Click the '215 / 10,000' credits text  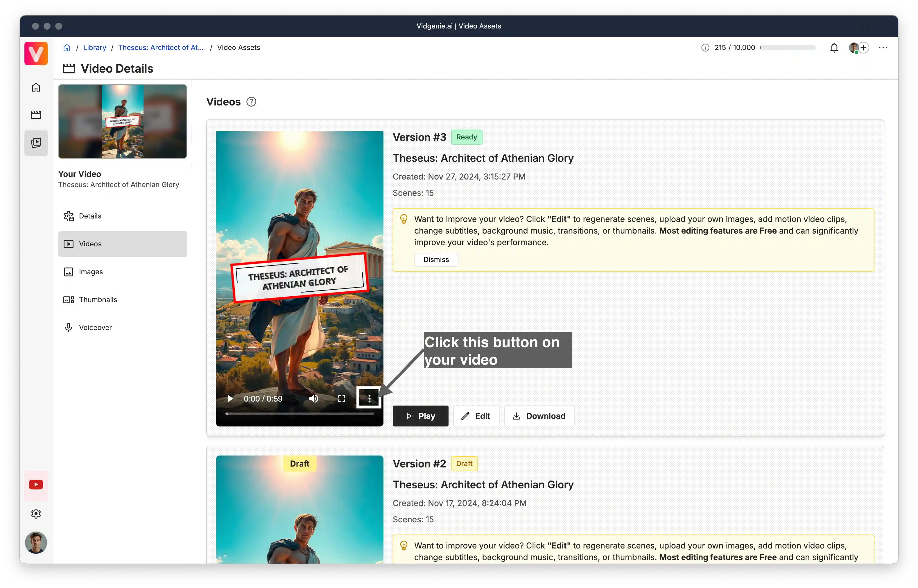(735, 48)
